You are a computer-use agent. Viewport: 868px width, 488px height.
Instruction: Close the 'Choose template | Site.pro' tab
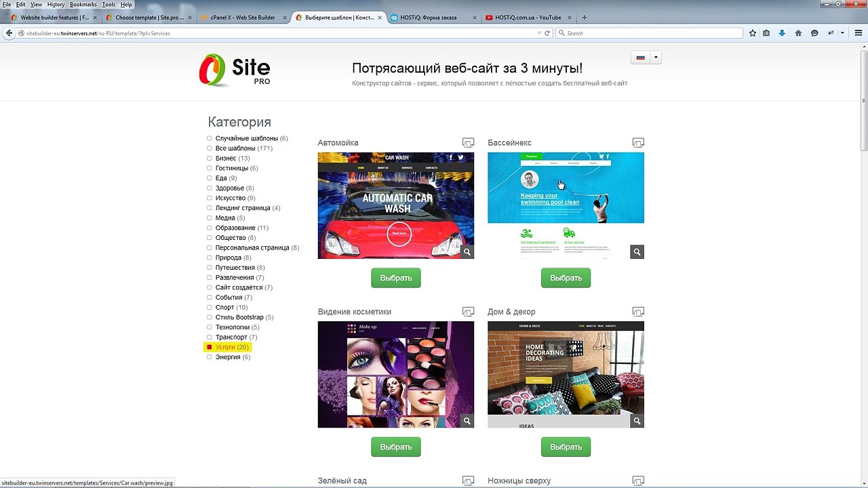pos(189,18)
